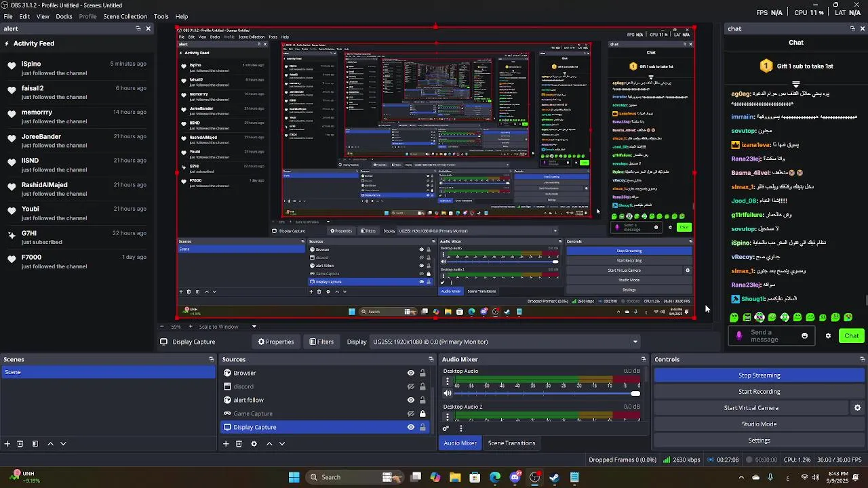Screen dimensions: 868x488
Task: Open Desktop Audio three-dot options menu
Action: click(x=447, y=382)
